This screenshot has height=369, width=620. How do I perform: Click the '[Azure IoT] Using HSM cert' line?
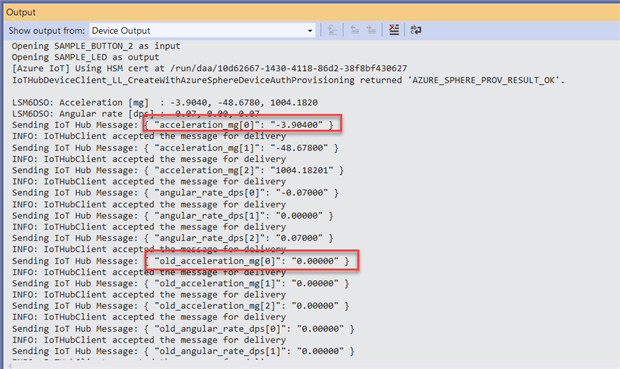pyautogui.click(x=210, y=68)
